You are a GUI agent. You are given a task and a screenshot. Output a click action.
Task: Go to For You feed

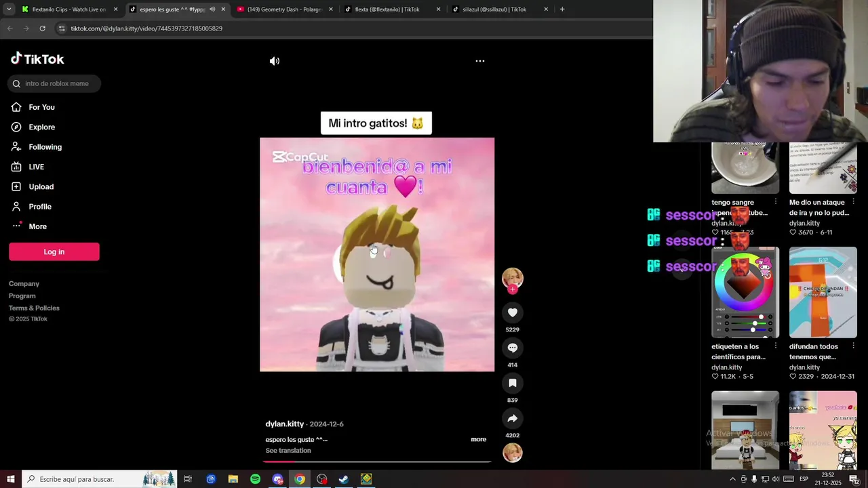coord(41,107)
